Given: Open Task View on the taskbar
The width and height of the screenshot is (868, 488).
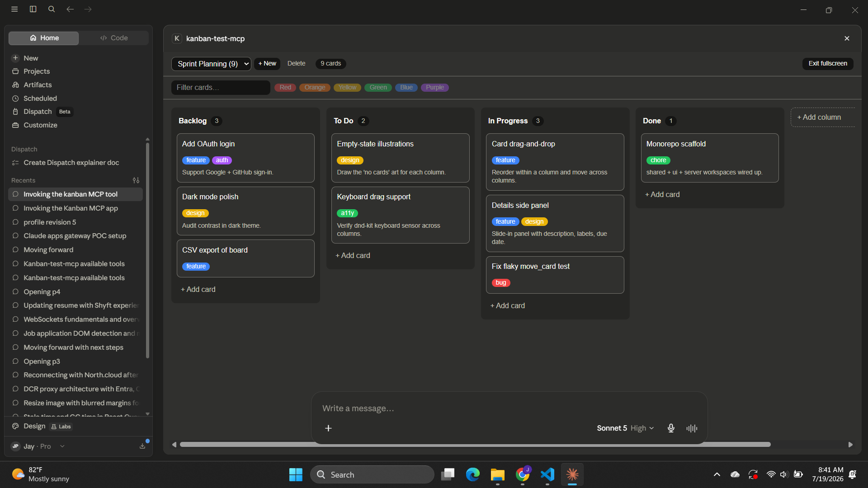Looking at the screenshot, I should pos(448,474).
